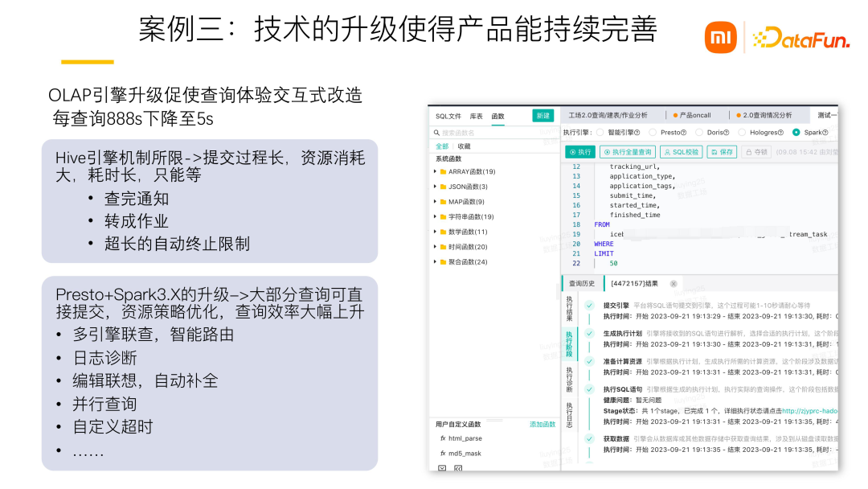This screenshot has height=489, width=868.
Task: Click the help icon next to Presto
Action: point(684,133)
